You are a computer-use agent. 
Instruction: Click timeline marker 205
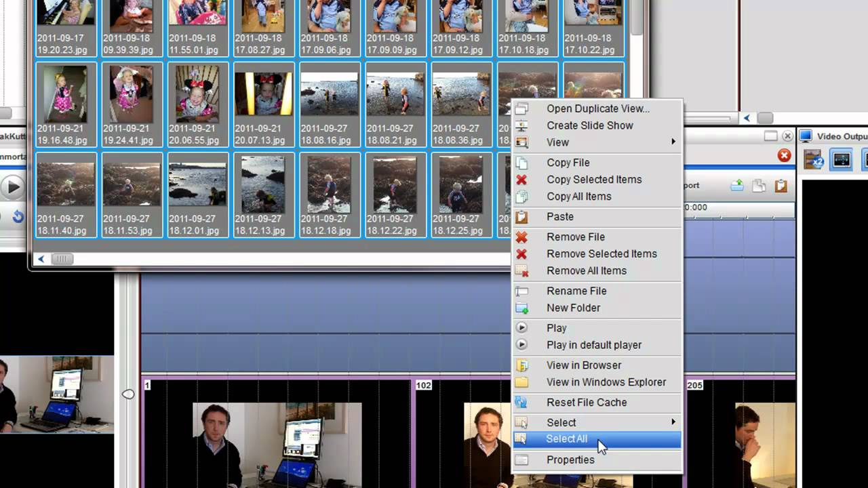[x=694, y=385]
